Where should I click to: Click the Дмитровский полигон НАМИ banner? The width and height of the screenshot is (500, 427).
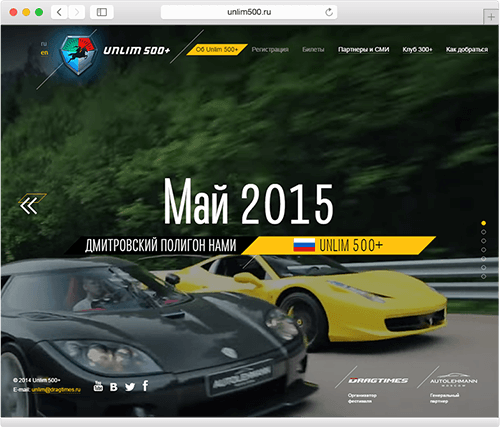pos(160,245)
